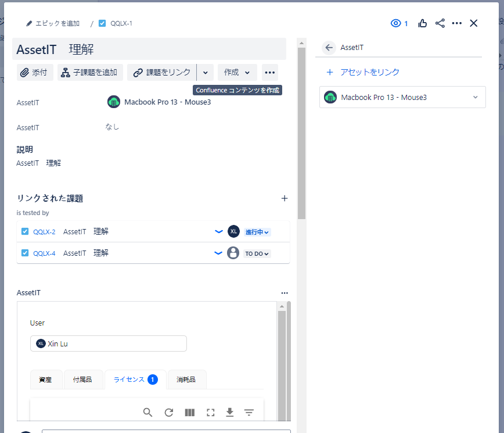Open the 作成 dropdown button
This screenshot has height=433, width=504.
pyautogui.click(x=237, y=73)
